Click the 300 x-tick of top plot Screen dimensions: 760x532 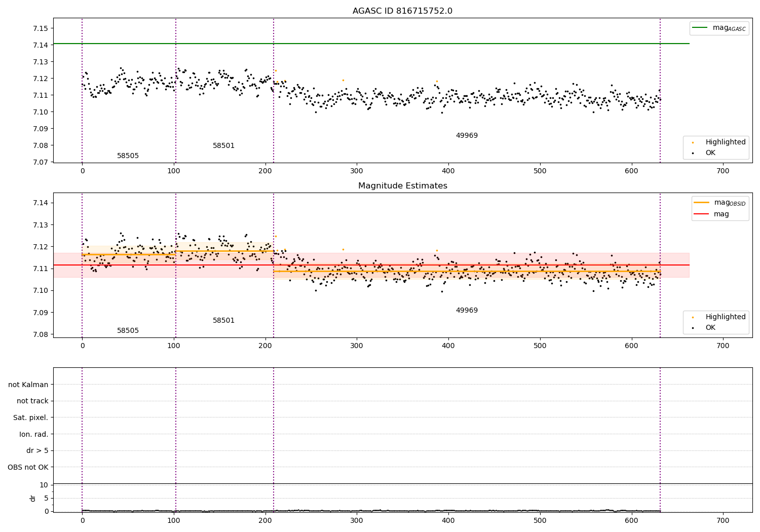click(357, 171)
